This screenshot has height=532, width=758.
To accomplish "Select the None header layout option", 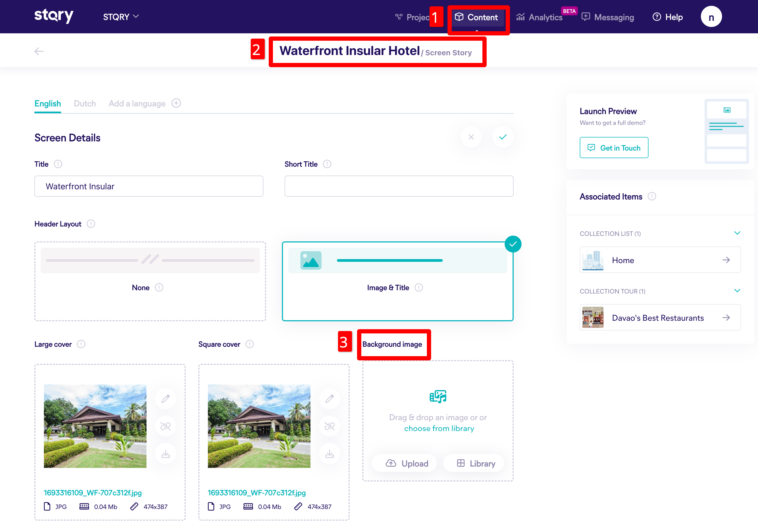I will tap(150, 281).
